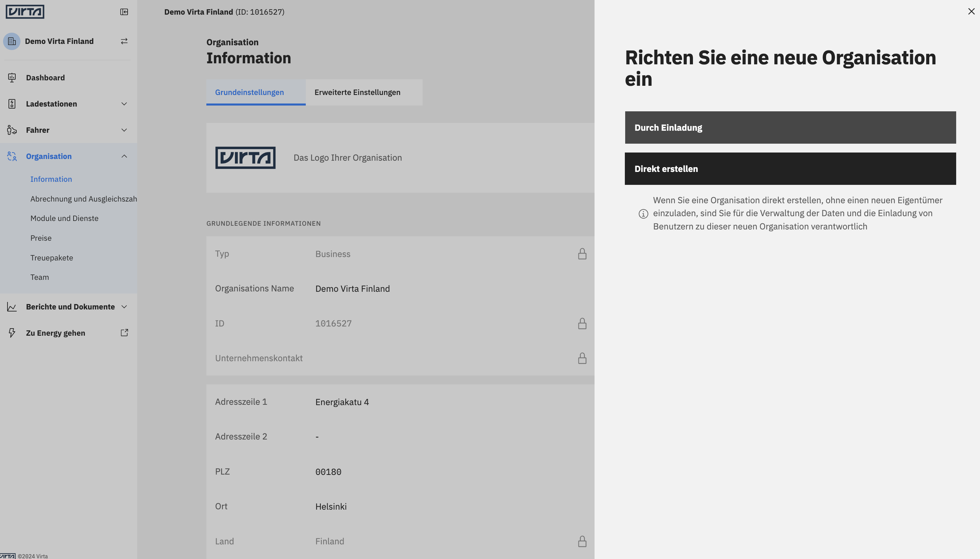980x559 pixels.
Task: Open Abrechnung und Ausgleichszahlungen submenu entry
Action: pyautogui.click(x=84, y=199)
